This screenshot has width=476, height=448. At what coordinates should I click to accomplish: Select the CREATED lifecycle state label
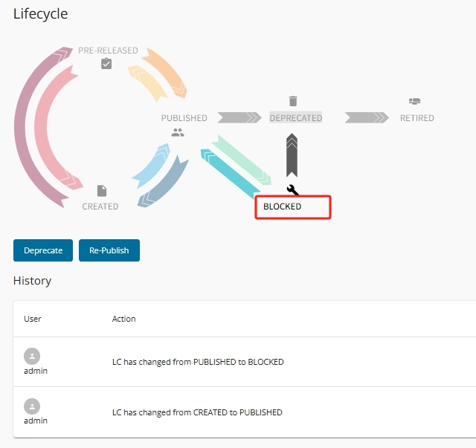[x=100, y=207]
